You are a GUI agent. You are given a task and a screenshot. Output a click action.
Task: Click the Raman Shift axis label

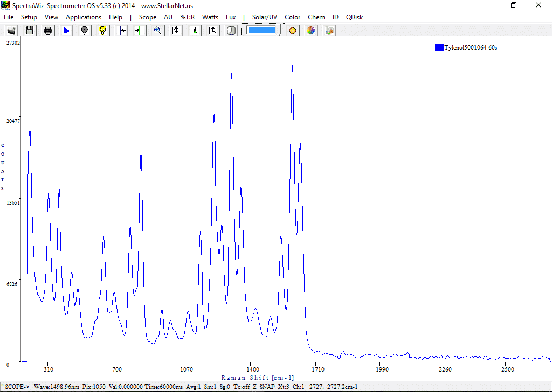257,377
